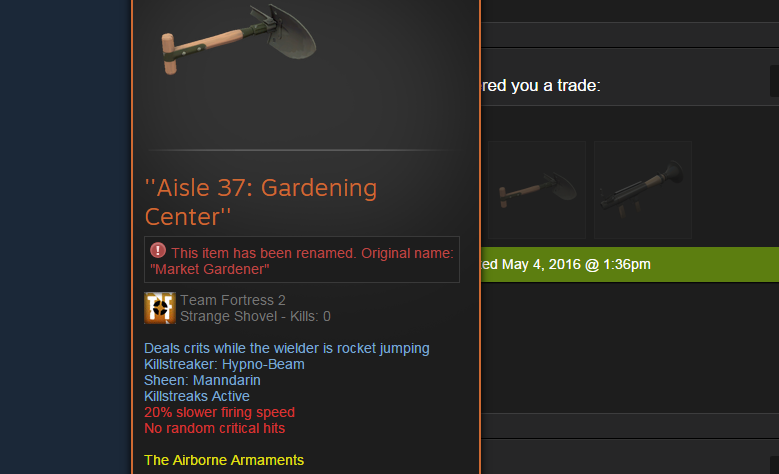
Task: Select the rocket launcher thumbnail in trade
Action: point(643,190)
